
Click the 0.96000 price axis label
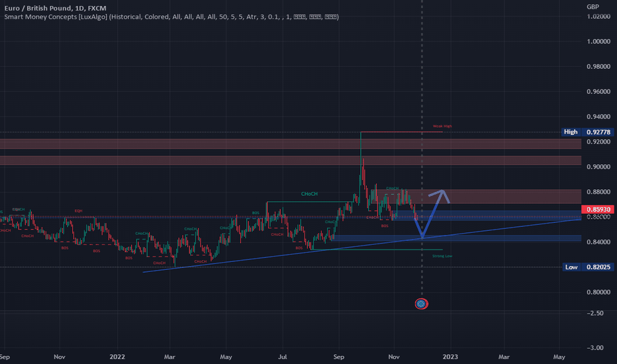point(598,92)
